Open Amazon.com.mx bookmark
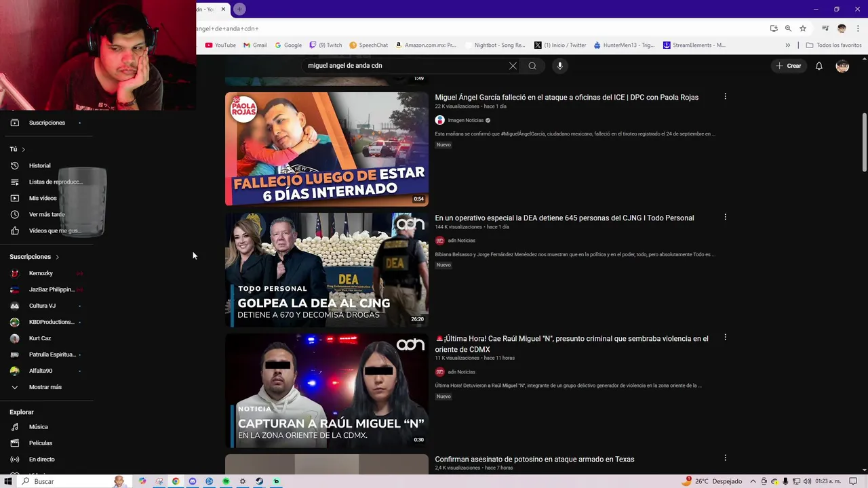 [x=426, y=45]
